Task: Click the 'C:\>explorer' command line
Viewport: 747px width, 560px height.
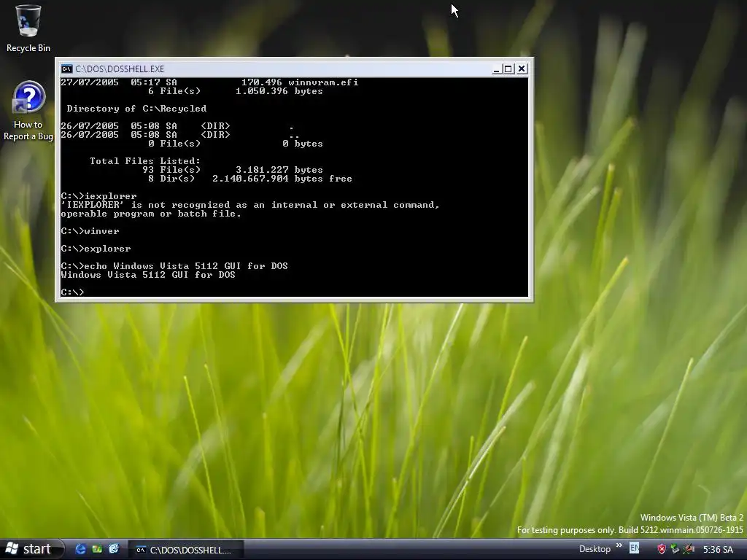Action: (x=96, y=249)
